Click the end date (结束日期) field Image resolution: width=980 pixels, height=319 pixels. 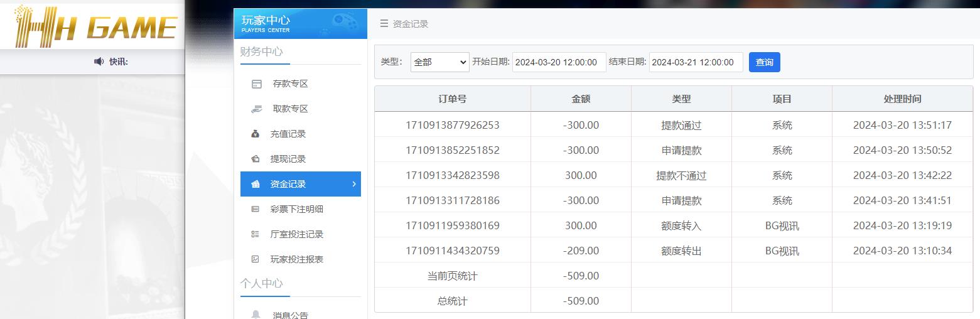[x=696, y=62]
